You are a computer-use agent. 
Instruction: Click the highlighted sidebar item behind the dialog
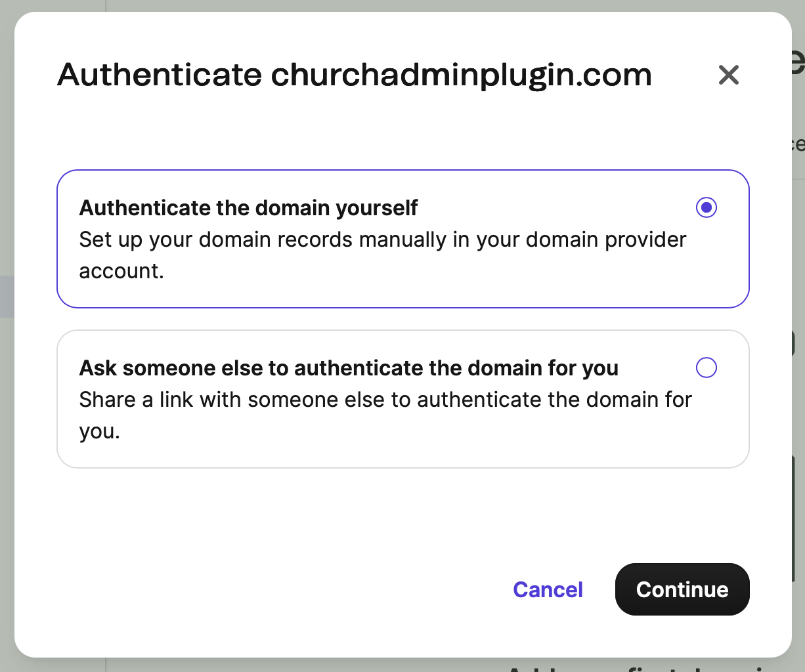coord(7,297)
